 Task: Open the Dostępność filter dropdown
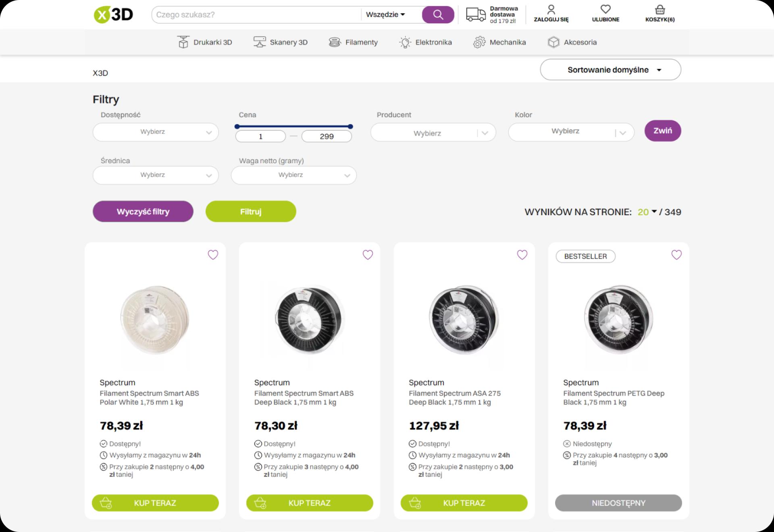(156, 132)
